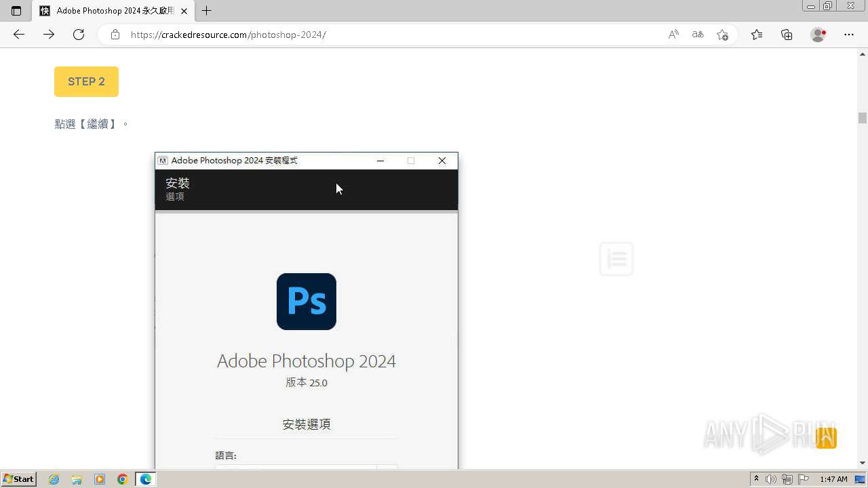
Task: Close the Adobe Photoshop 2024 tab
Action: (184, 11)
